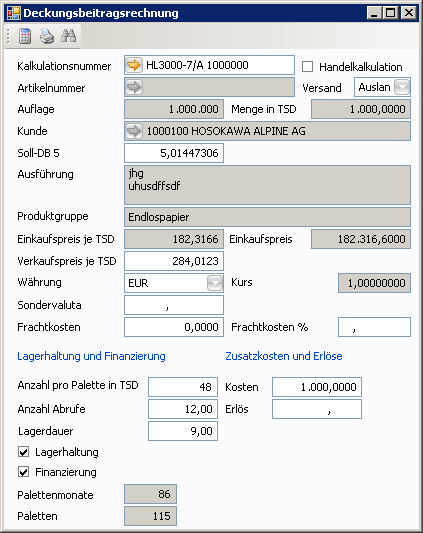The height and width of the screenshot is (533, 423).
Task: Click gray arrow in Artikelnummer field
Action: pyautogui.click(x=134, y=87)
